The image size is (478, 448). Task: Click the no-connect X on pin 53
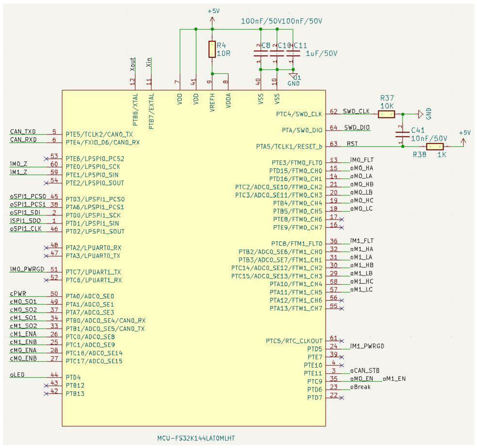click(46, 159)
